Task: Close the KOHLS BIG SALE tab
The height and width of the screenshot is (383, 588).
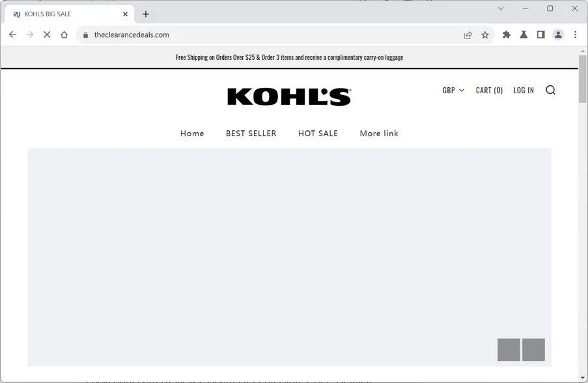Action: point(125,14)
